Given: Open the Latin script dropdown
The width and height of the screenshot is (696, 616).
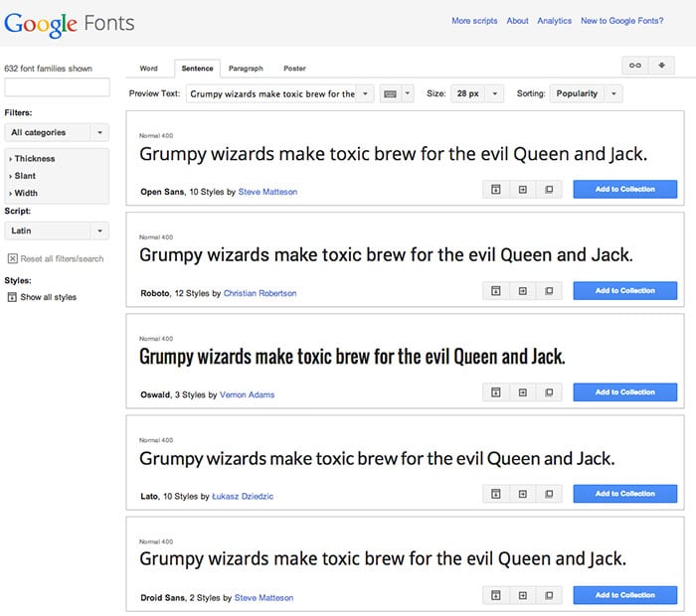Looking at the screenshot, I should tap(57, 231).
